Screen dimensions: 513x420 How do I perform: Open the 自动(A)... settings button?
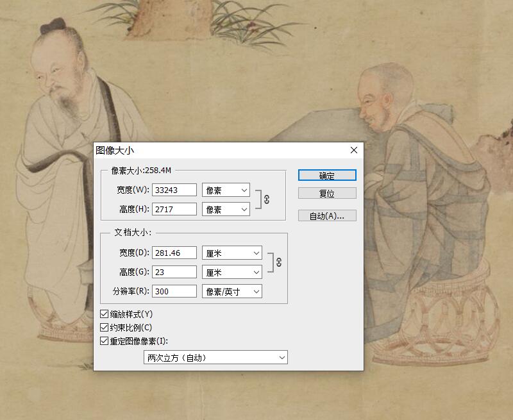coord(327,215)
